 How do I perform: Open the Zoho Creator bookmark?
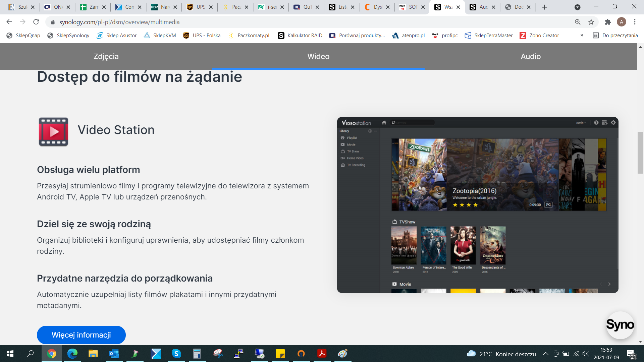point(539,36)
